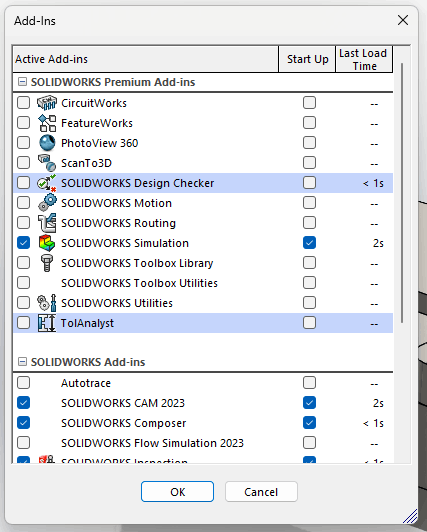
Task: Click the Toolbox Library bolt icon
Action: click(x=47, y=263)
